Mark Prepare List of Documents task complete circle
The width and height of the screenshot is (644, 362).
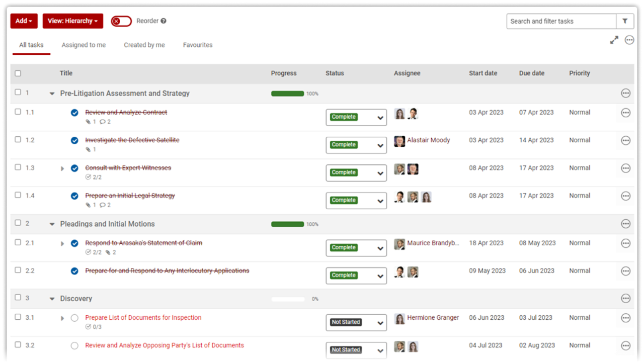(x=74, y=318)
